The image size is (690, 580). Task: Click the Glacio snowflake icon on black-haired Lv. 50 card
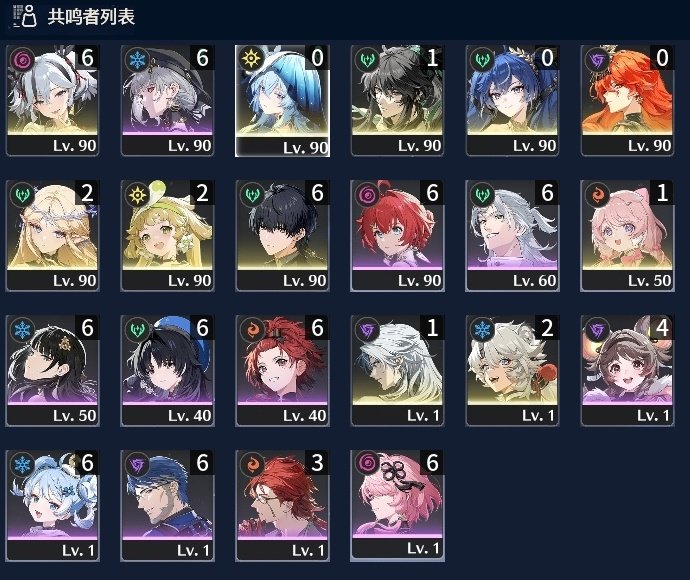click(x=22, y=329)
